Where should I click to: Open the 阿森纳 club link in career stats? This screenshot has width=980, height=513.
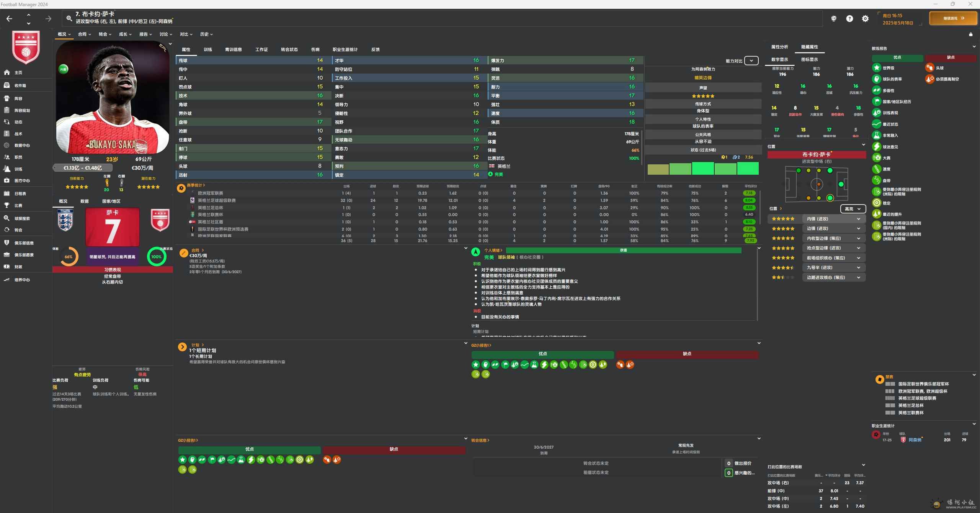(915, 440)
